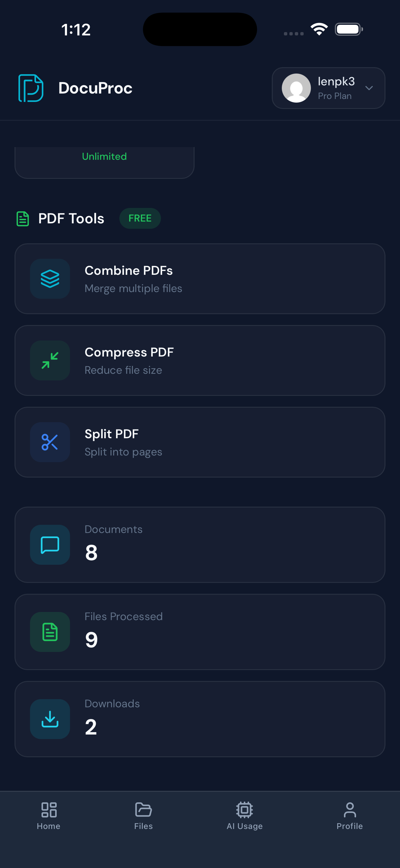
Task: Click the Documents chat bubble icon
Action: [50, 544]
